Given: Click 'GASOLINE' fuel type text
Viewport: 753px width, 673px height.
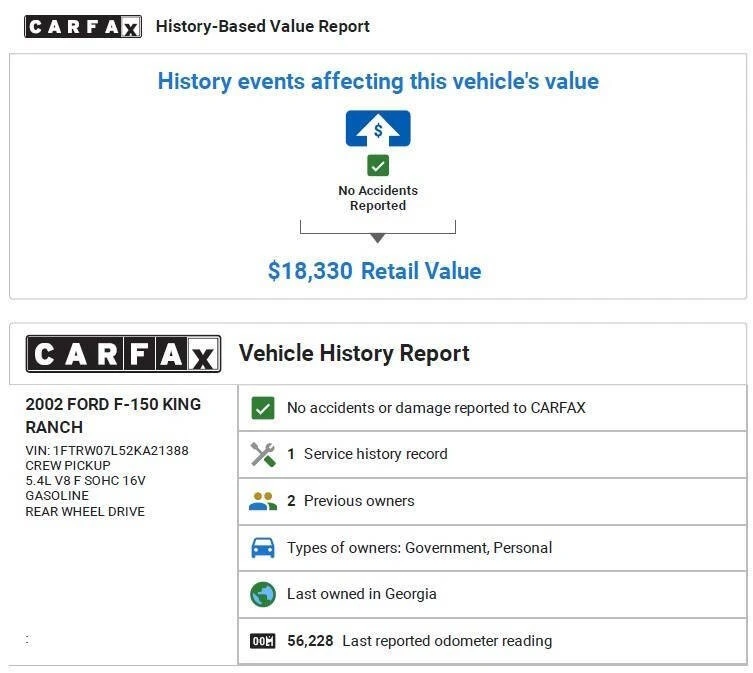Looking at the screenshot, I should tap(57, 496).
